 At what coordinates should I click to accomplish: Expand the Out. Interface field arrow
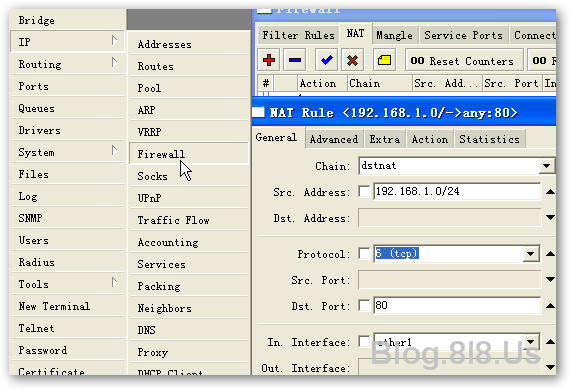[550, 367]
